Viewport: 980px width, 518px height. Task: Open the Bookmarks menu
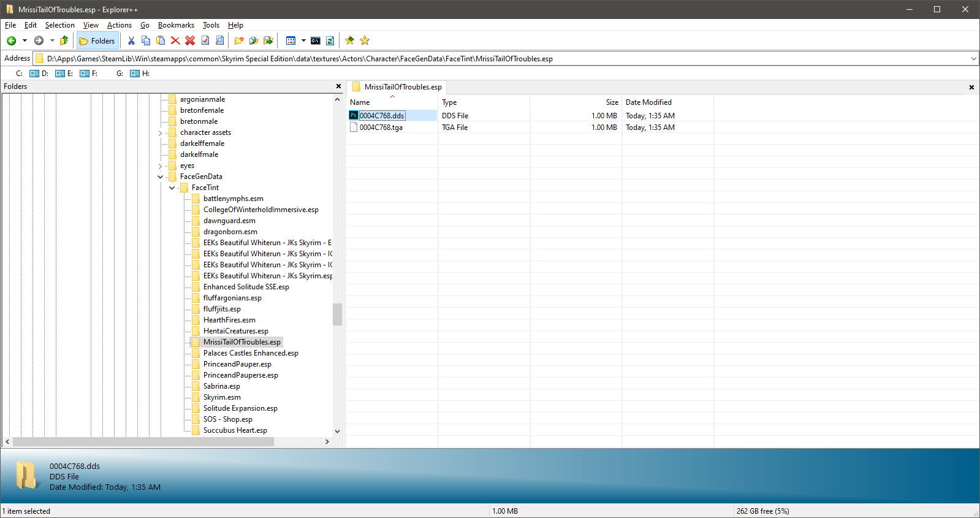pyautogui.click(x=176, y=25)
